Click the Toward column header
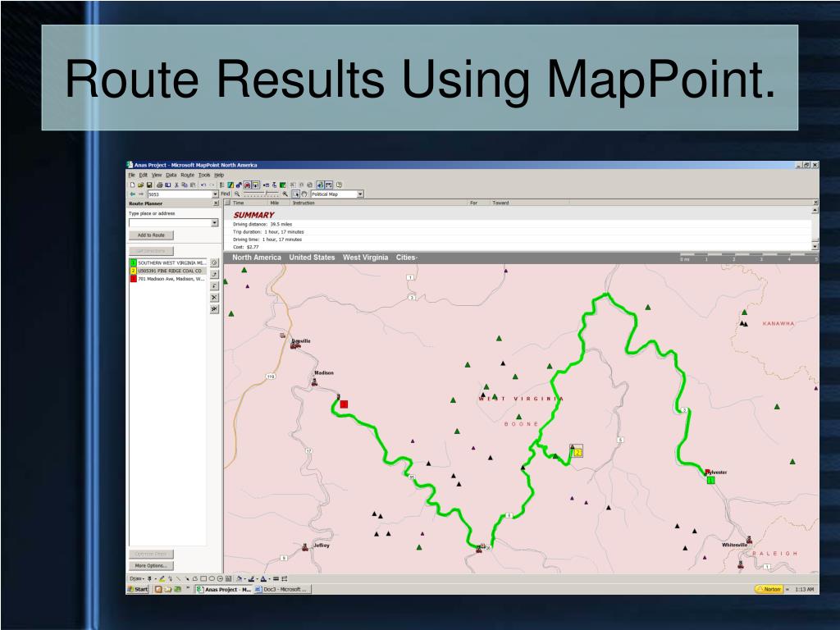The image size is (840, 630). click(500, 203)
